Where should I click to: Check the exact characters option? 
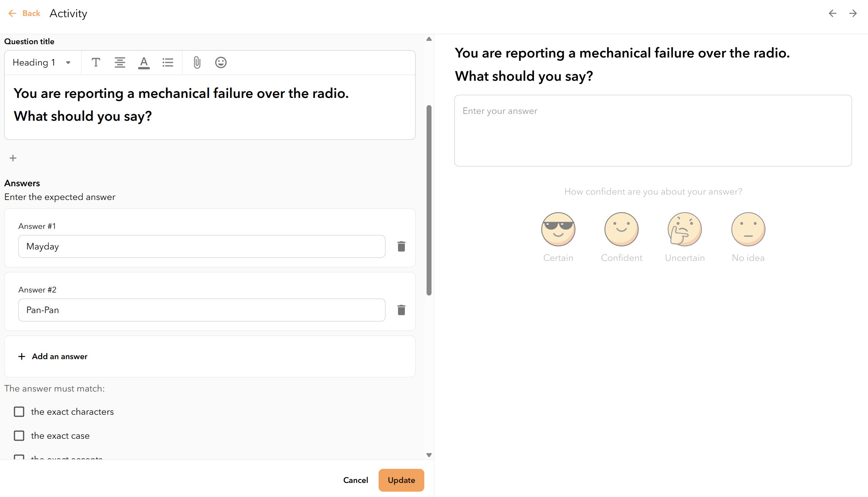[x=19, y=412]
